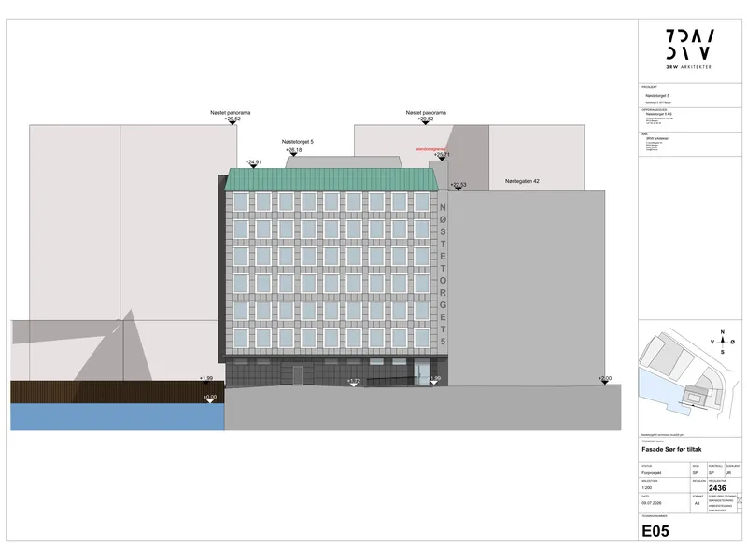Click the vertical 'NØSTETORGET 5' facade sign
This screenshot has width=747, height=560.
(x=443, y=274)
